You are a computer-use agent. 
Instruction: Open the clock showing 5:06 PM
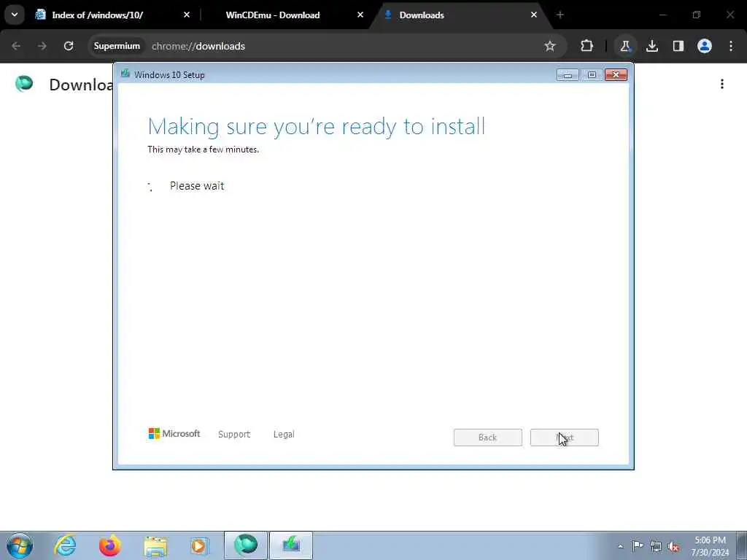pos(710,546)
